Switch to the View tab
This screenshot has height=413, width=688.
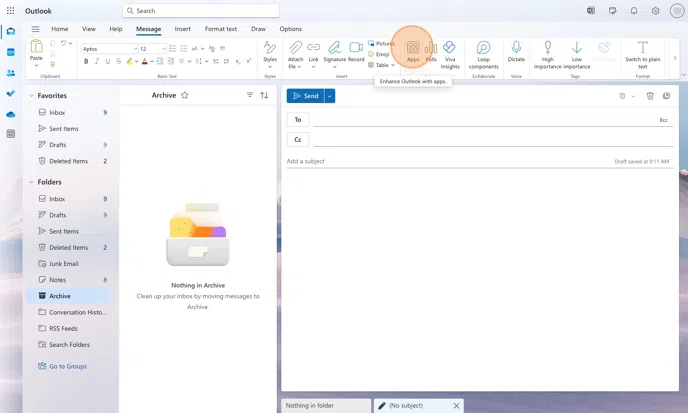89,29
